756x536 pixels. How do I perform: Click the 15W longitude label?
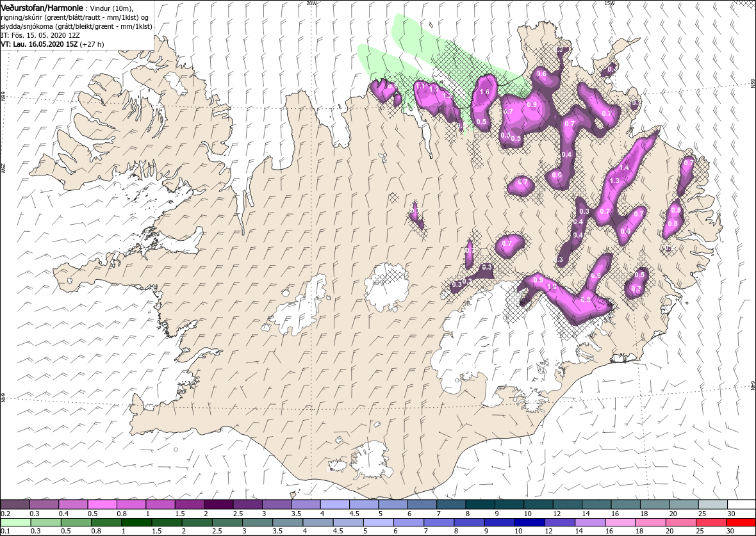(609, 3)
